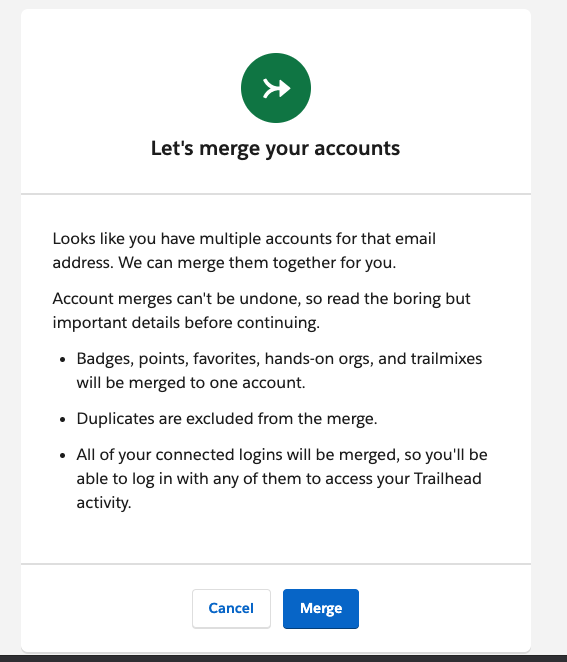Image resolution: width=567 pixels, height=662 pixels.
Task: Click "will be merged to one account" line
Action: pos(191,383)
